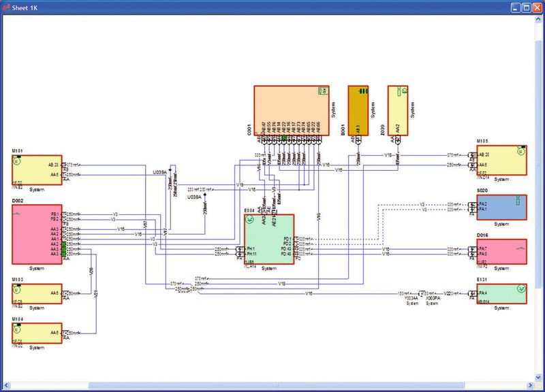Close the Sheet 1K window
Image resolution: width=545 pixels, height=392 pixels.
tap(538, 7)
